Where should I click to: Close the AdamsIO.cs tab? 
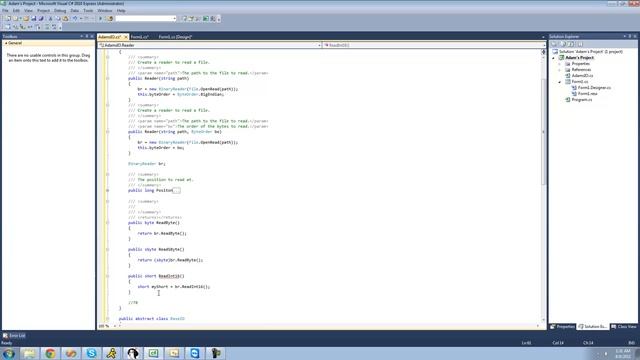[126, 37]
